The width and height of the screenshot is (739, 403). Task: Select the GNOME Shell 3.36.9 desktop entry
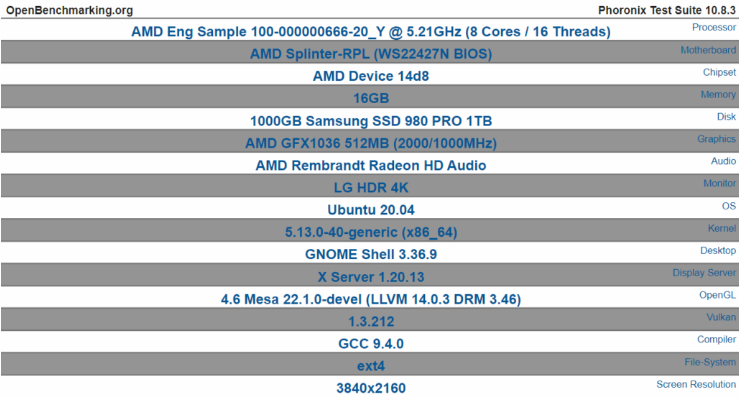(x=370, y=254)
